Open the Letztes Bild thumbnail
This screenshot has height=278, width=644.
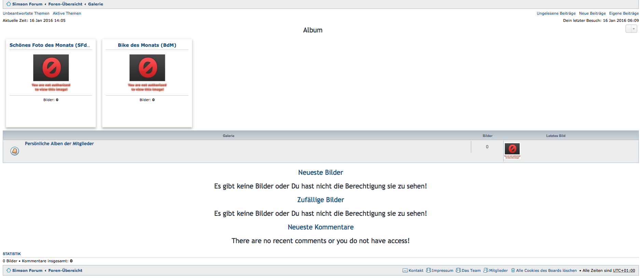(512, 151)
